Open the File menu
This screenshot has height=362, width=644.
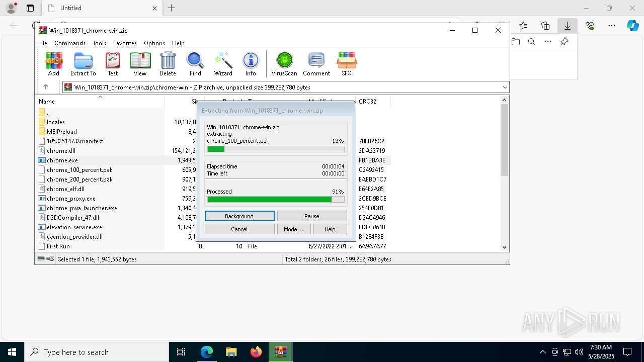point(43,43)
